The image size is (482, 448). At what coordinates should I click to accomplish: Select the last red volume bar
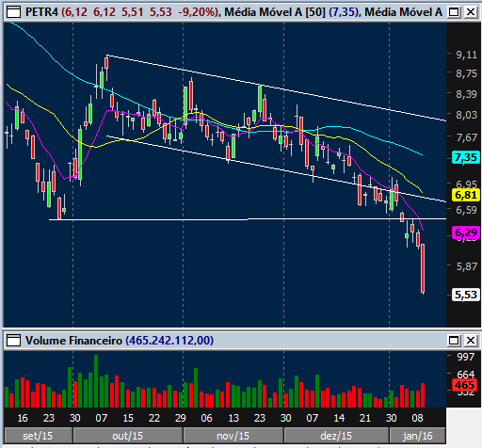click(x=423, y=395)
